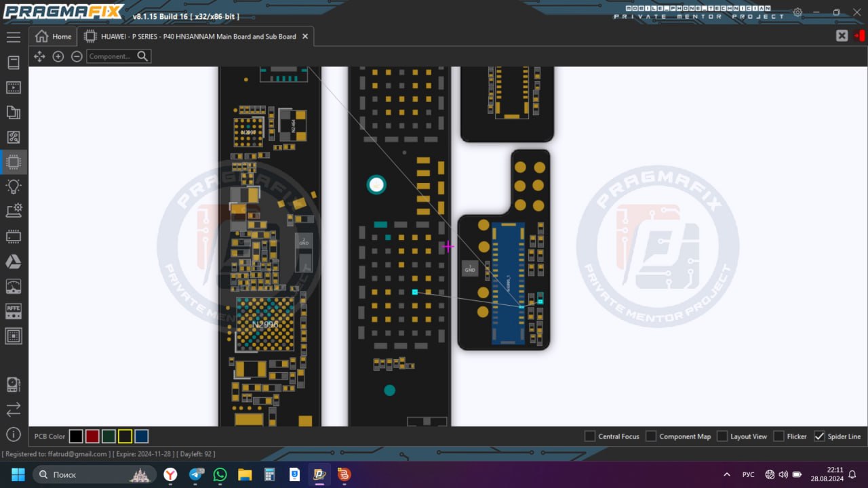Set PCB color to dark green swatch
The width and height of the screenshot is (868, 488).
coord(108,436)
